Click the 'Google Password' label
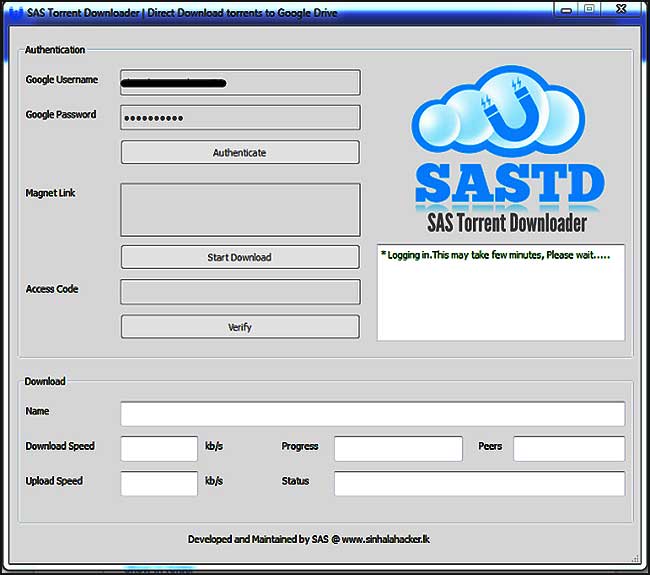 pos(61,114)
